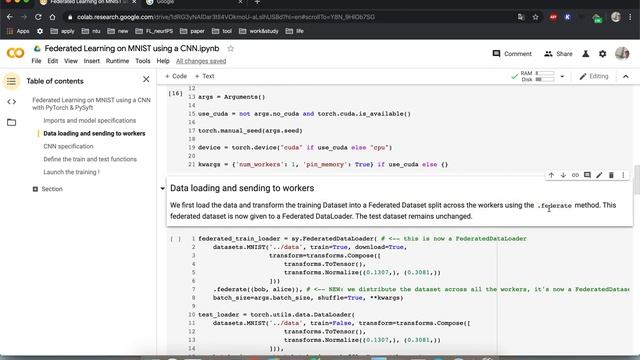The image size is (640, 360).
Task: Open the Apps bookmark shortcut
Action: [18, 31]
